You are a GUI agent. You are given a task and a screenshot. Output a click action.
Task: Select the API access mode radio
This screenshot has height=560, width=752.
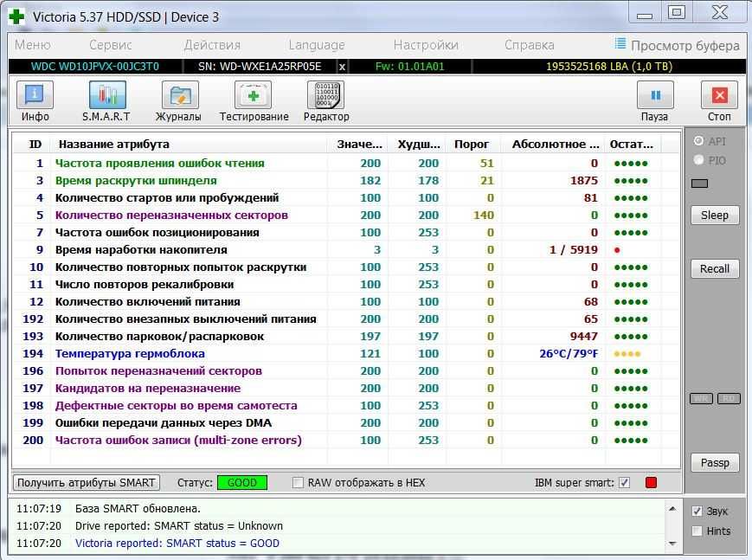(x=698, y=140)
